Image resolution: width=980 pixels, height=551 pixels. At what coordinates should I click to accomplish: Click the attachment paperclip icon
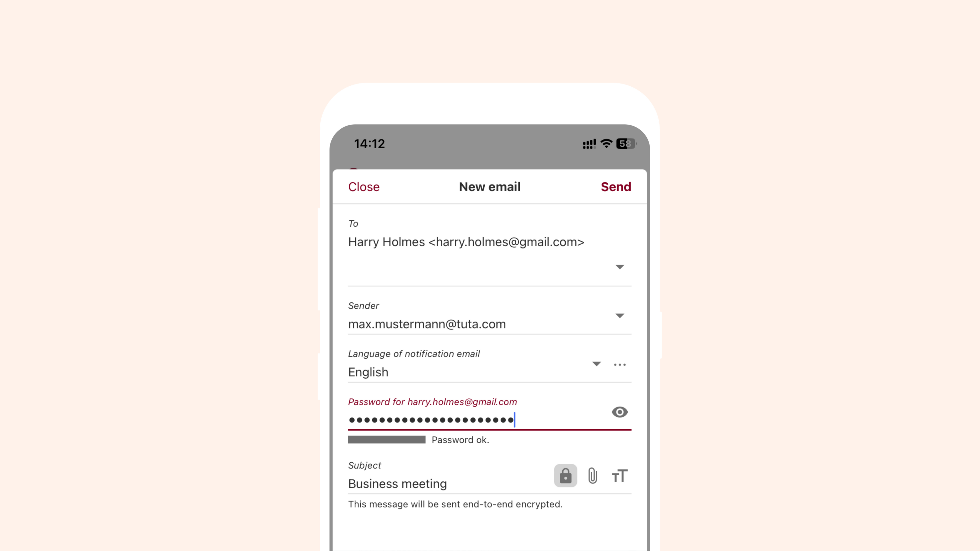[x=592, y=476]
